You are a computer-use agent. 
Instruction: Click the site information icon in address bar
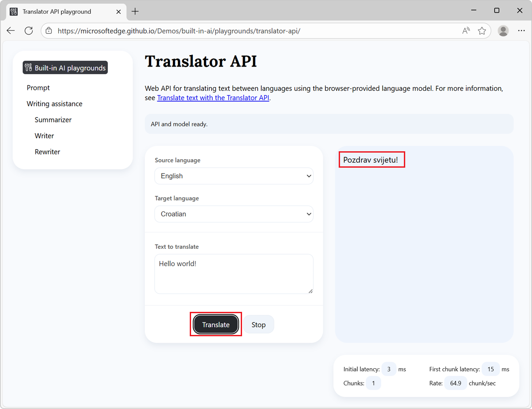pyautogui.click(x=48, y=31)
